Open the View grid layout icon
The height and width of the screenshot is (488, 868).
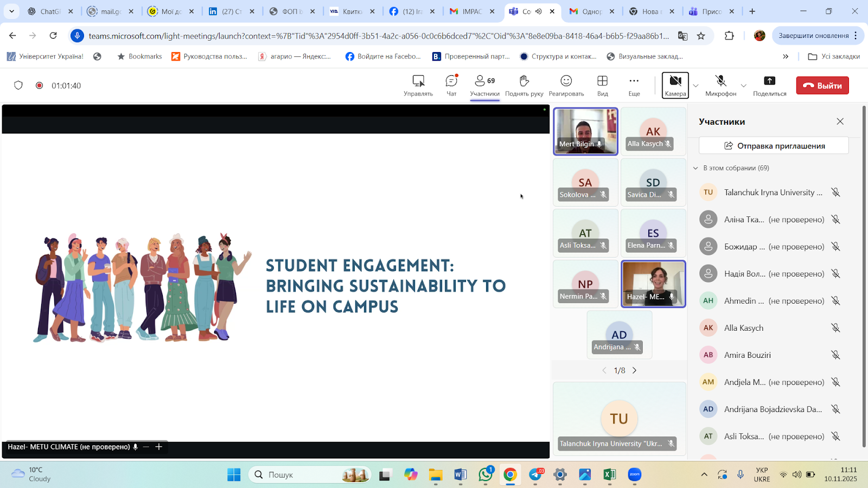[x=602, y=81]
